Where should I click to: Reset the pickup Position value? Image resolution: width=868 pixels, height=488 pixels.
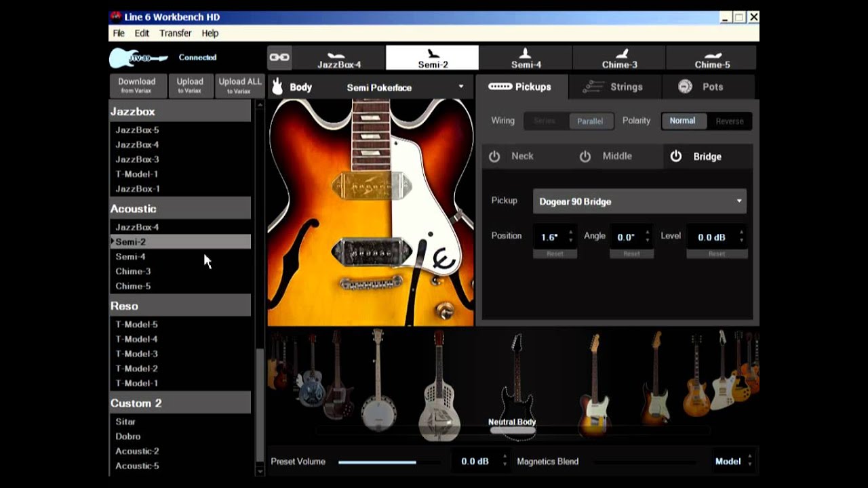pos(555,253)
